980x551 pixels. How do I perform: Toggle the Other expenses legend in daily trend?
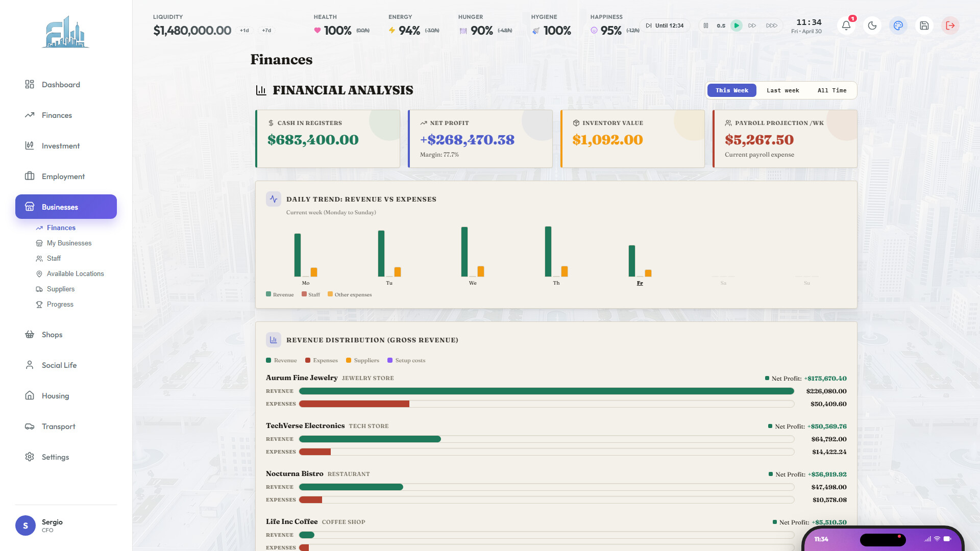[x=350, y=294]
